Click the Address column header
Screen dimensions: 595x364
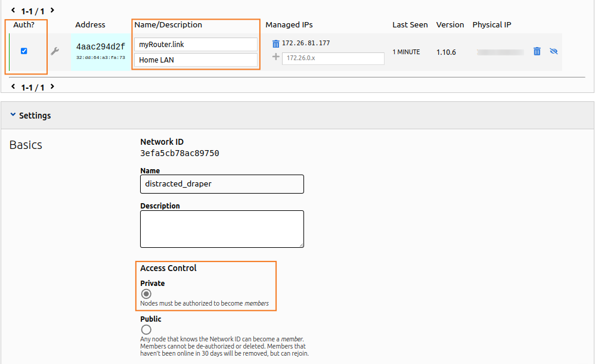pos(90,25)
